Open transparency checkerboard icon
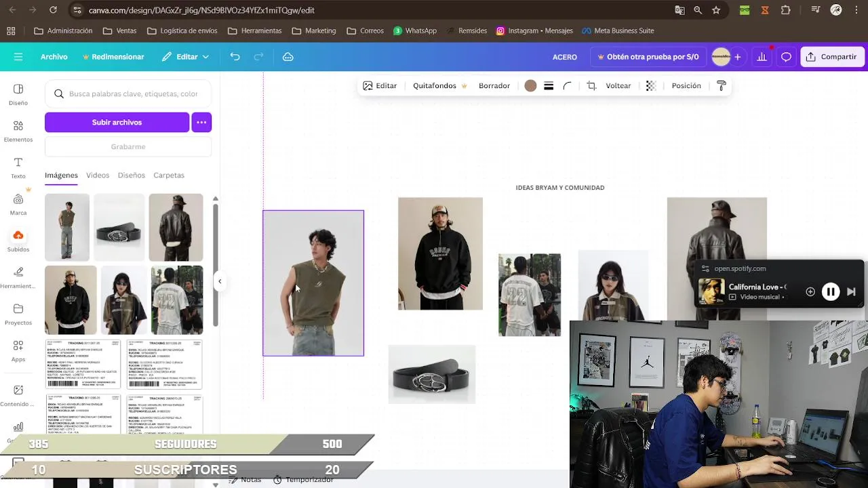The image size is (868, 488). [x=651, y=86]
